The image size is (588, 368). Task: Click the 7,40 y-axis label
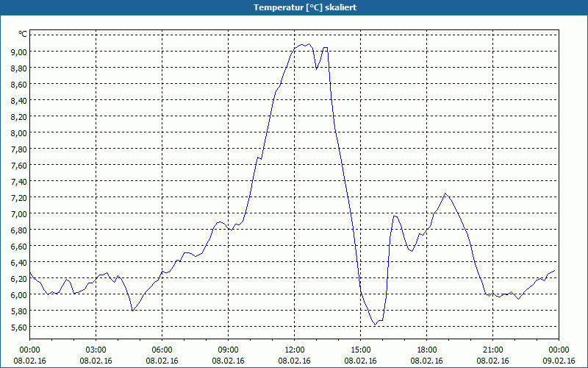(19, 181)
